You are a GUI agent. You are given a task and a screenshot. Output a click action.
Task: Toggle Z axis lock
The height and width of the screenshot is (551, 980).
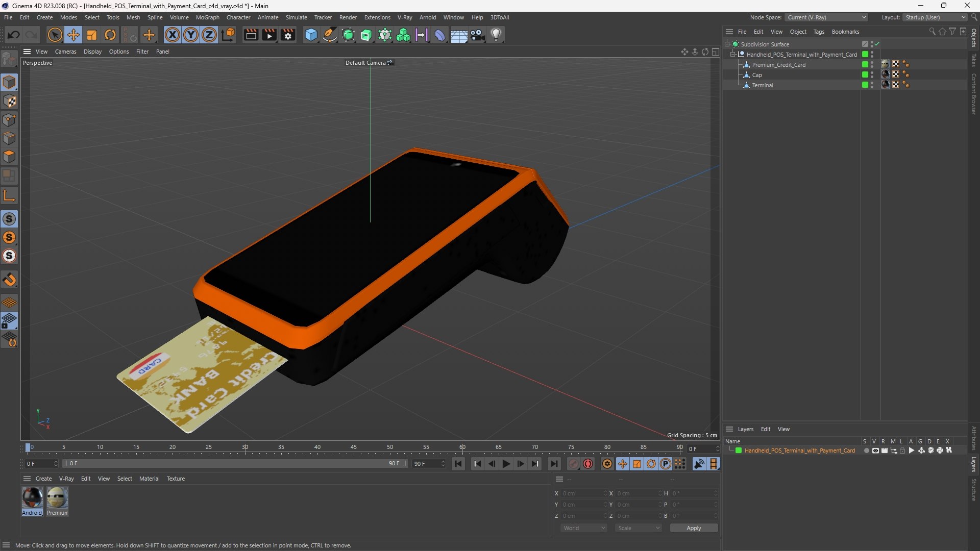(x=209, y=35)
